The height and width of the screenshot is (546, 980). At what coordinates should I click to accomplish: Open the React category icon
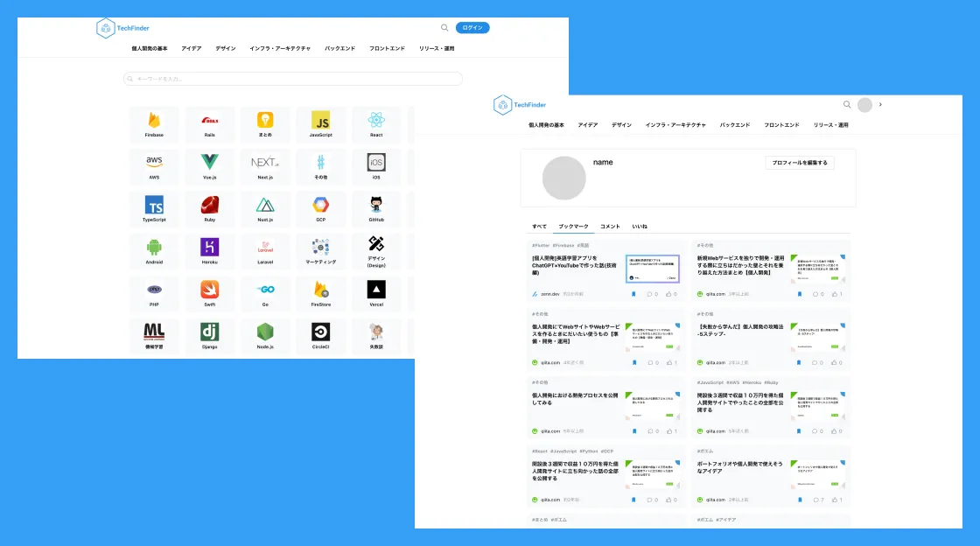tap(376, 123)
